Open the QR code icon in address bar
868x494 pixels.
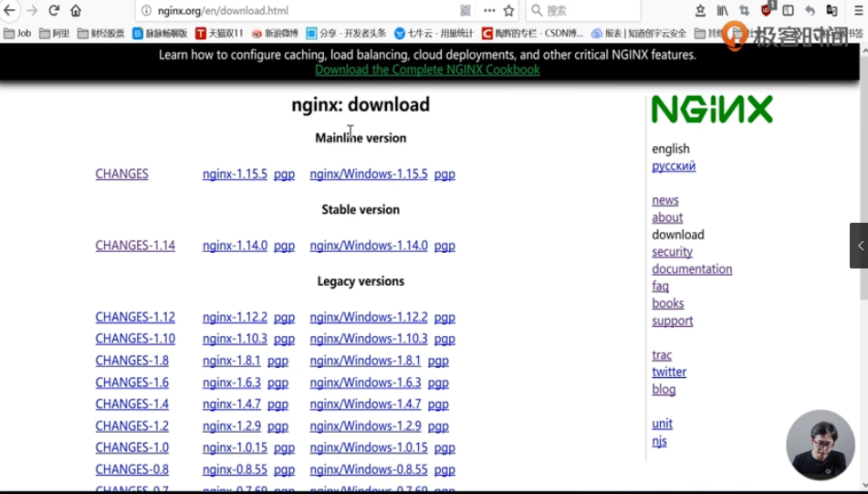[465, 11]
